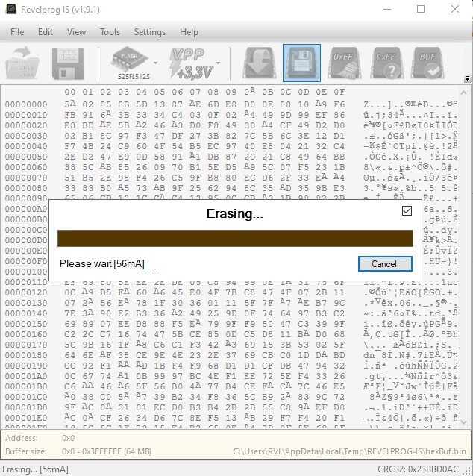Click the highlighted Write chip icon
The width and height of the screenshot is (473, 476).
click(301, 63)
